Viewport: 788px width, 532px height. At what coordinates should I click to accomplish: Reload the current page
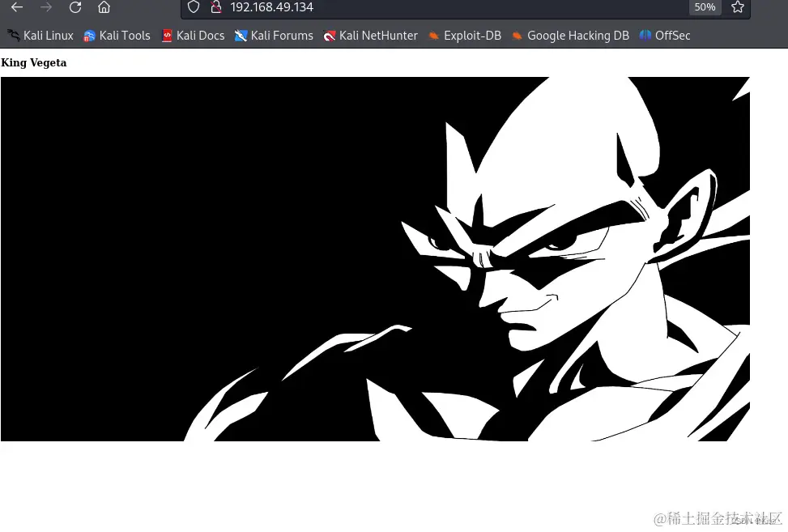click(x=75, y=7)
